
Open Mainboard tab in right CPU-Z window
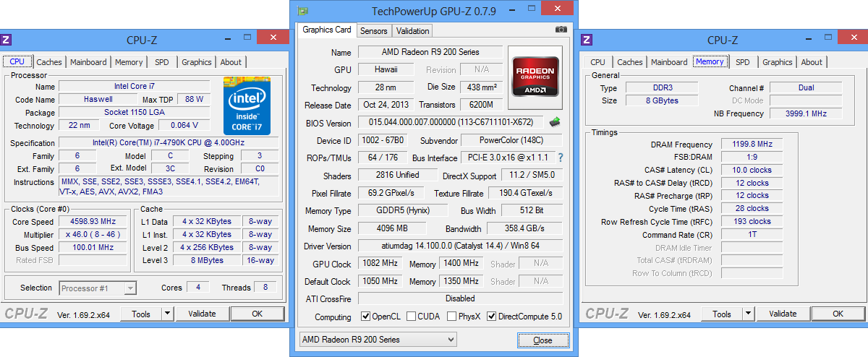[x=669, y=62]
